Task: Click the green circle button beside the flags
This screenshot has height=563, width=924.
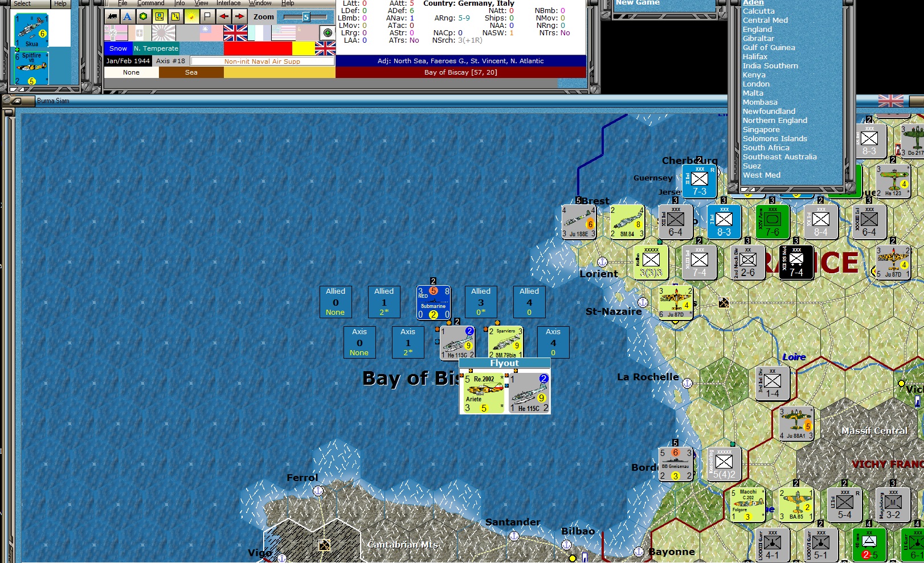Action: pos(327,33)
